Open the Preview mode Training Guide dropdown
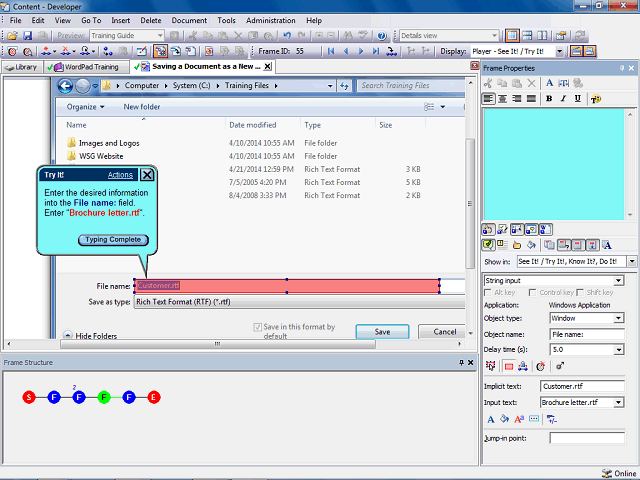This screenshot has width=640, height=480. (160, 36)
